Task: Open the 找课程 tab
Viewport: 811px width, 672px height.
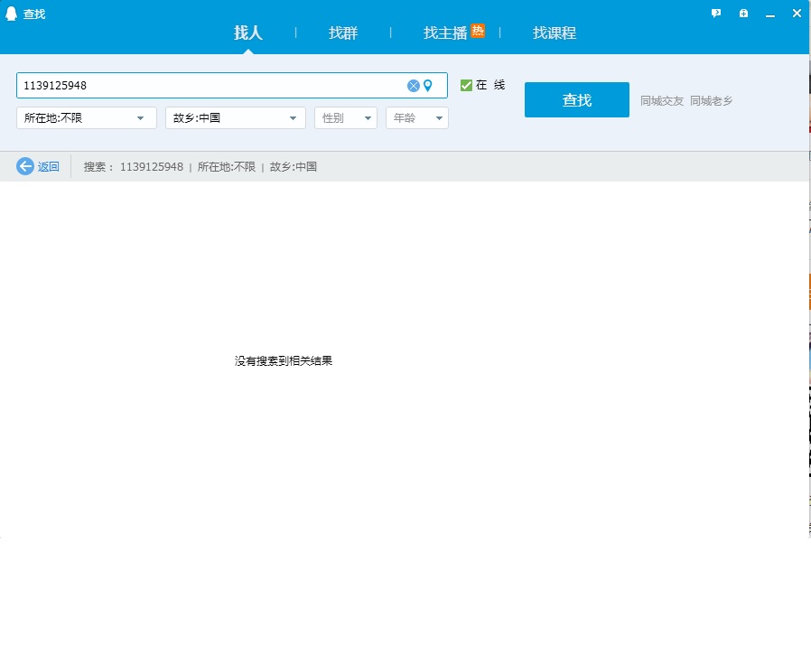Action: pos(554,33)
